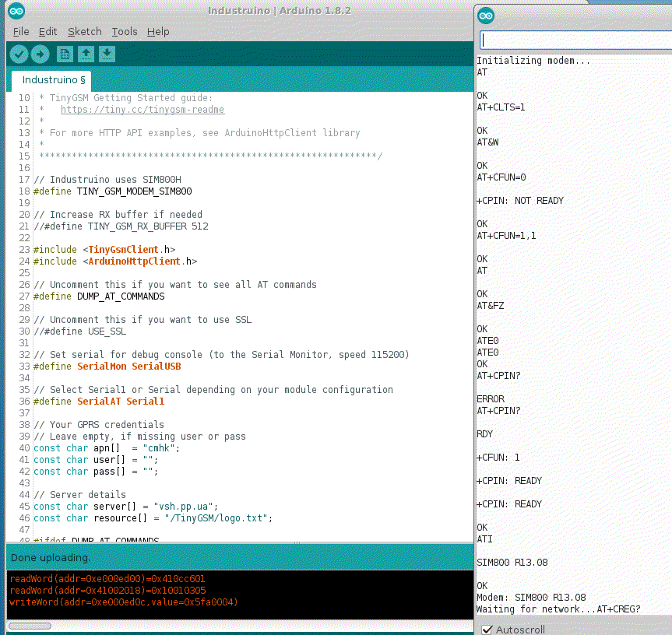
Task: Open the Help menu
Action: click(x=158, y=32)
